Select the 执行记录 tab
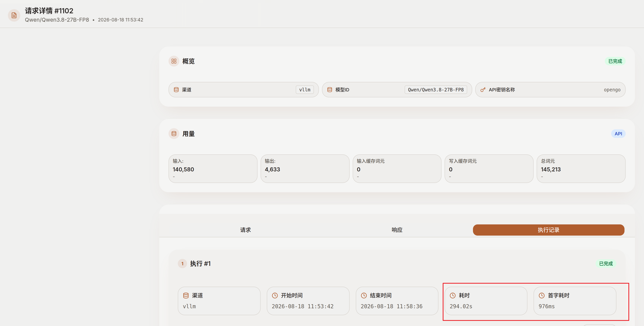Image resolution: width=644 pixels, height=326 pixels. 548,230
